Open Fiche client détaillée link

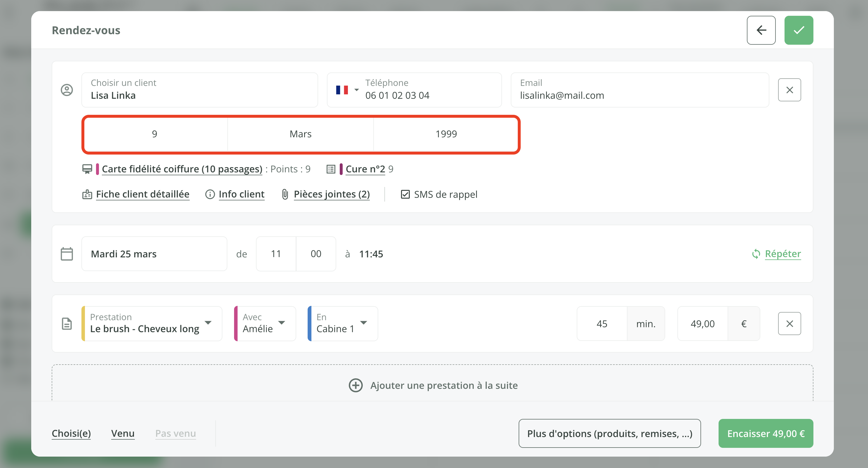tap(142, 194)
